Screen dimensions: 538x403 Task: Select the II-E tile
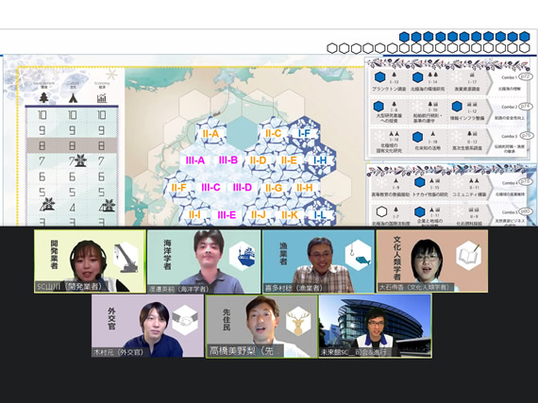(x=289, y=160)
